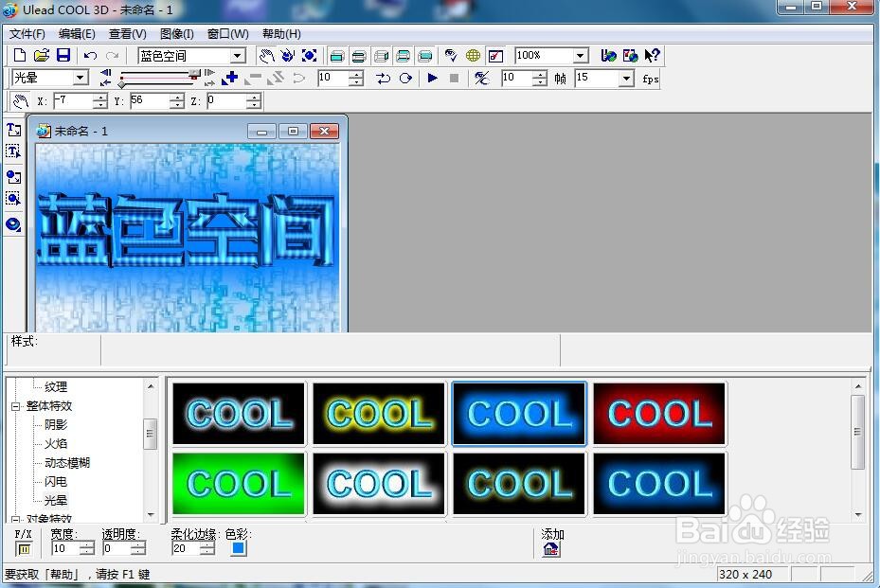Select 闪电 in the effects tree
The width and height of the screenshot is (880, 588).
(56, 482)
